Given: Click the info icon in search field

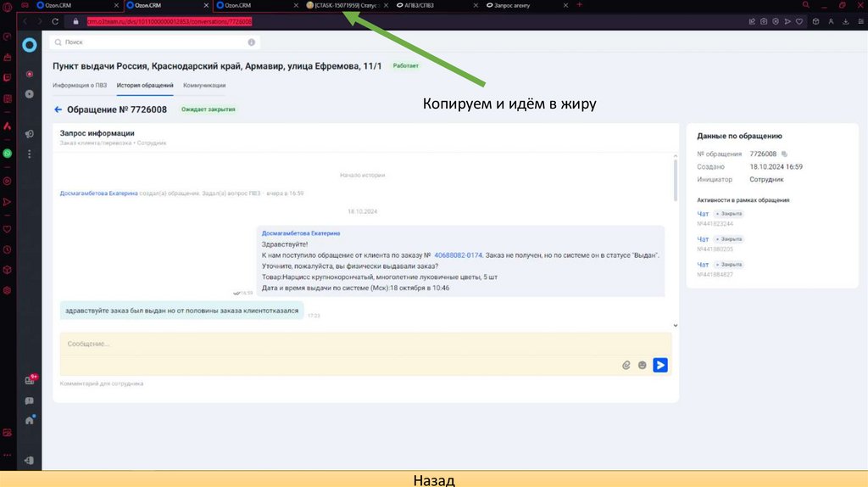Looking at the screenshot, I should point(251,42).
